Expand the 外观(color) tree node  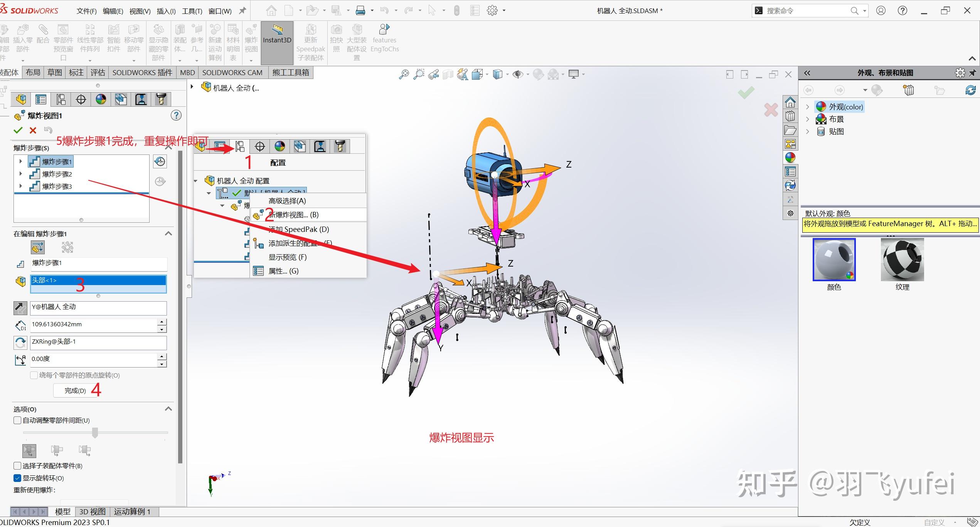tap(808, 107)
